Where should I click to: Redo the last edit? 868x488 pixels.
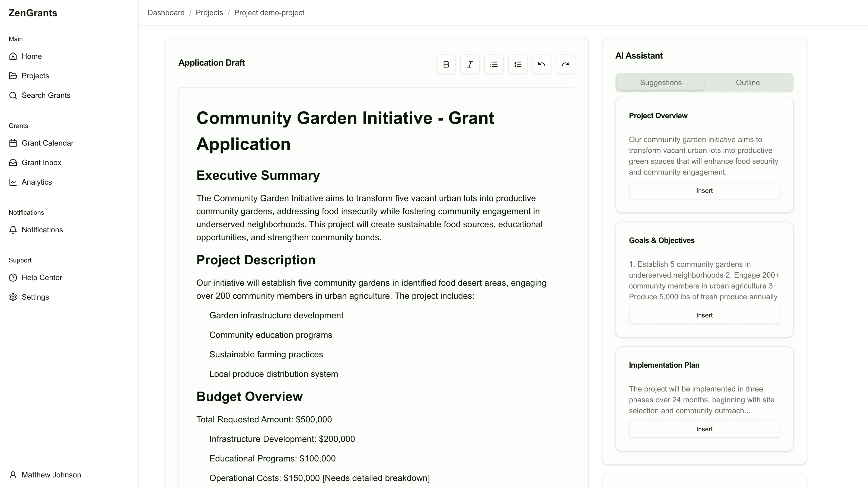point(565,64)
